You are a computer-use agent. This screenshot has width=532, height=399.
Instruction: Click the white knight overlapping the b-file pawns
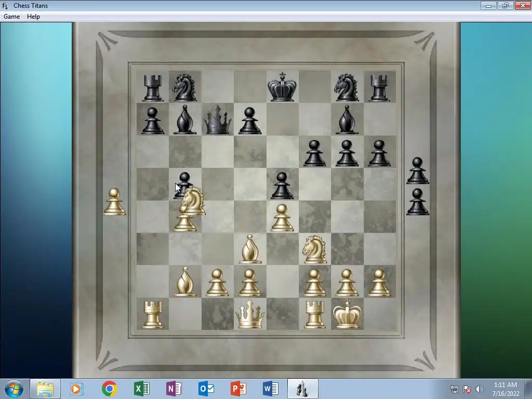click(x=193, y=201)
